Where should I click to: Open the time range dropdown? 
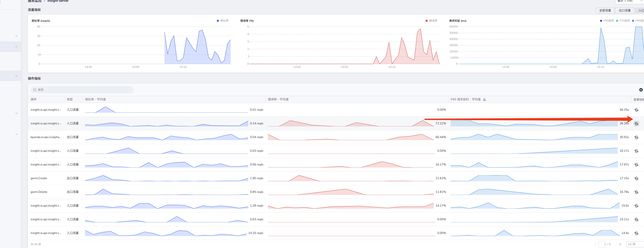(629, 1)
